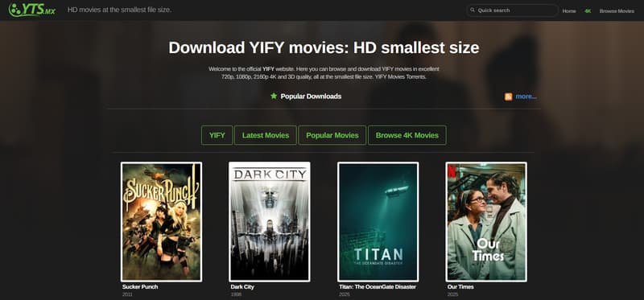Click the orange RSS feed icon
The image size is (644, 300).
508,97
